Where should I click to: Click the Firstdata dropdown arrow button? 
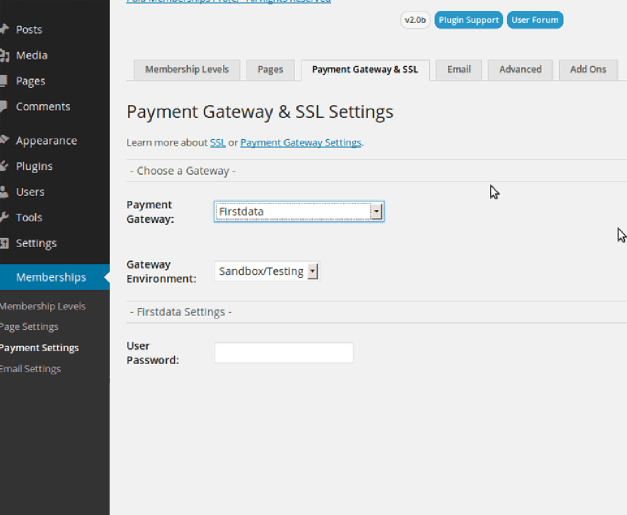point(376,212)
